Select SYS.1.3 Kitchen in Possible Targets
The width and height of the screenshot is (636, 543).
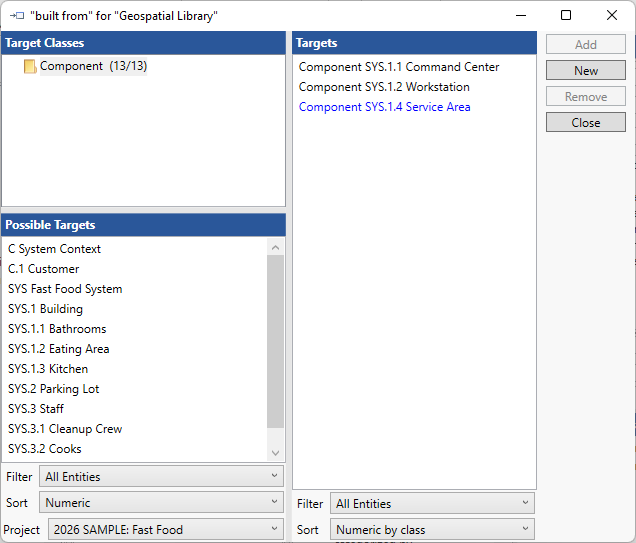(x=48, y=369)
